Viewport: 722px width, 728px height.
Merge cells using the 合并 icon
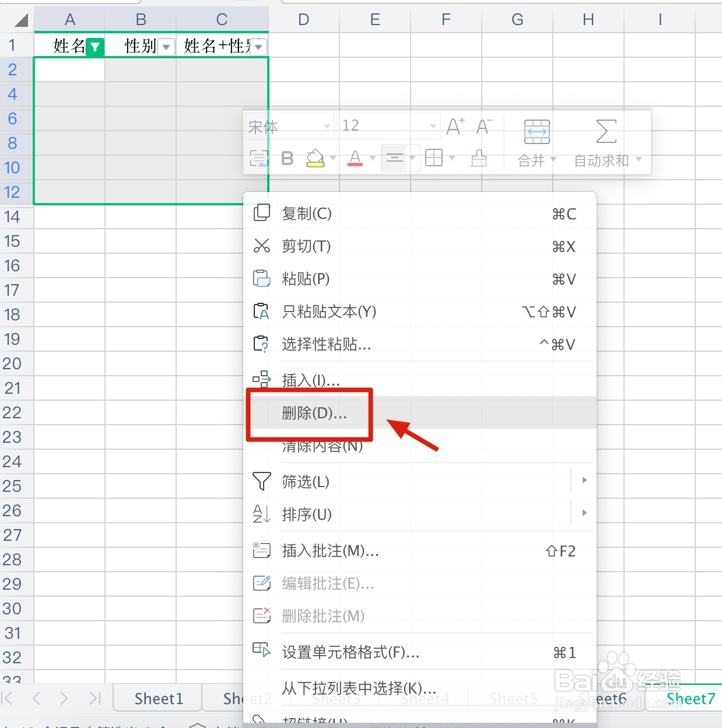pyautogui.click(x=536, y=132)
